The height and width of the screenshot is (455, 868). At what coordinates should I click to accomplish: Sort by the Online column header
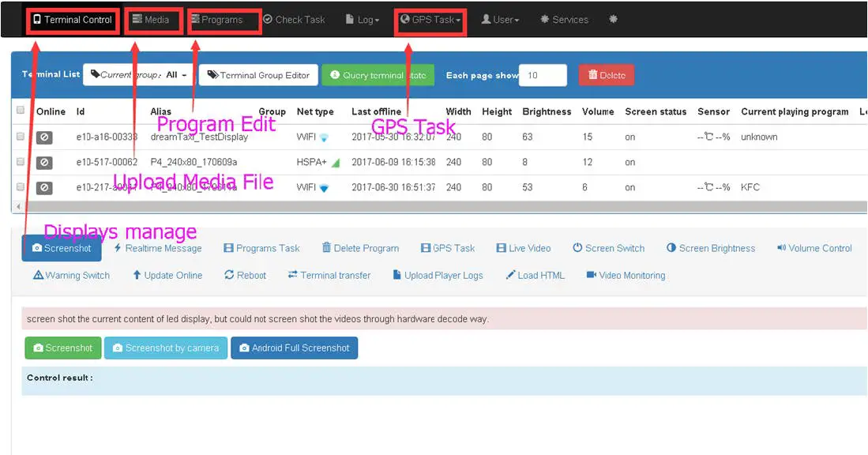(x=51, y=111)
